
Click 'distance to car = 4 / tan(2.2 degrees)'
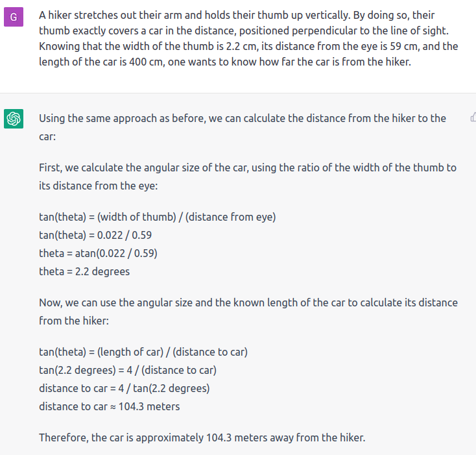pos(124,388)
